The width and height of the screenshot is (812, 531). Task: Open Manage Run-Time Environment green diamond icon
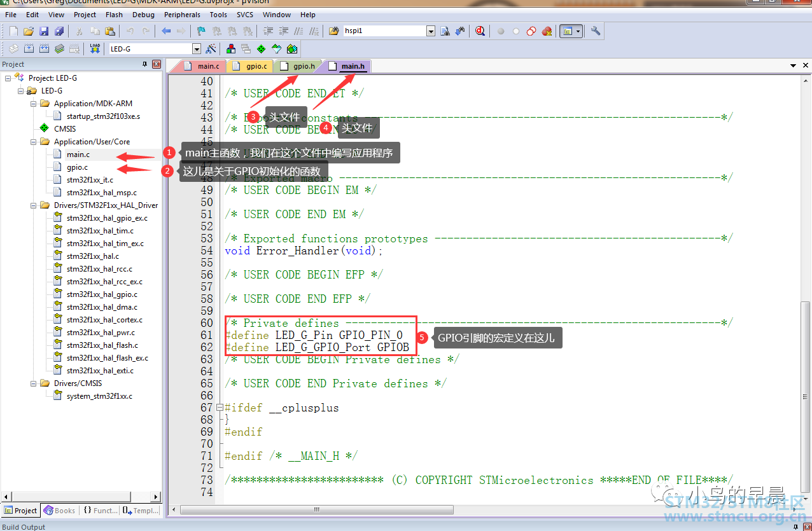point(261,48)
